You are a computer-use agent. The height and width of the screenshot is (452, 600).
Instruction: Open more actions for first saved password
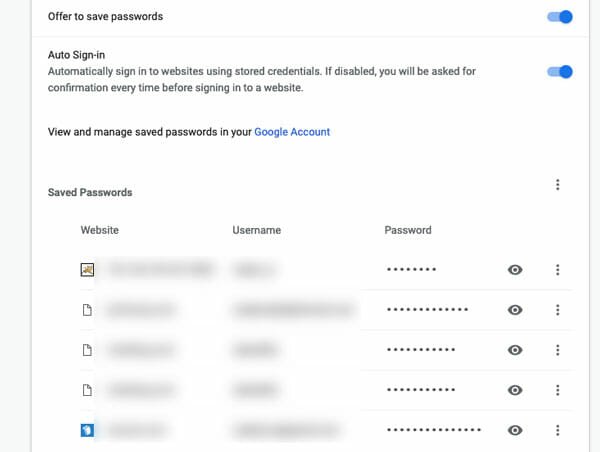click(x=557, y=270)
